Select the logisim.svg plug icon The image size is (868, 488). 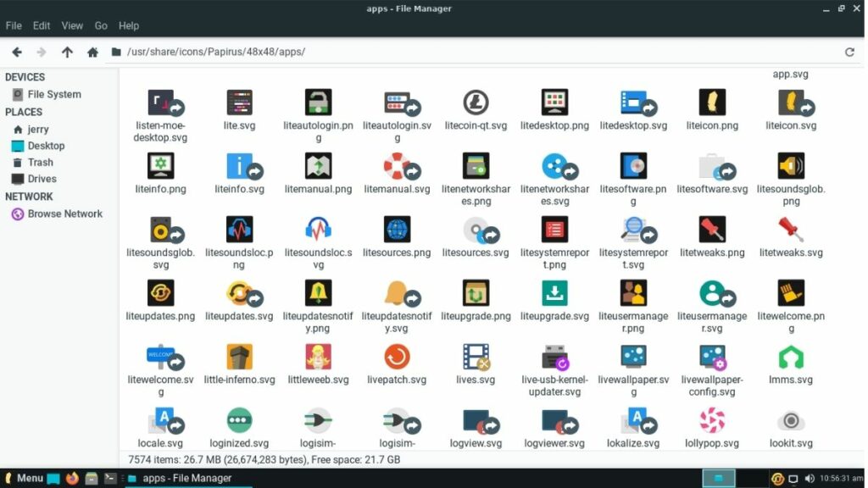pos(318,419)
